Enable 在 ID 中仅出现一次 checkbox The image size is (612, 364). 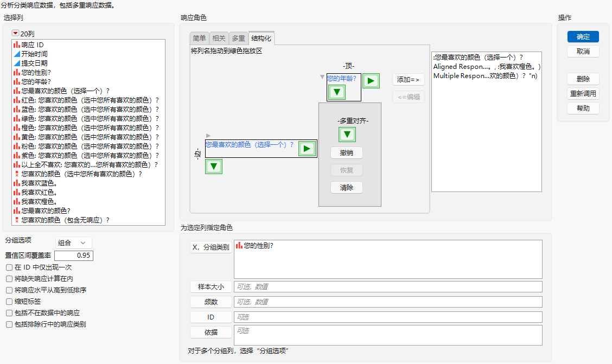(x=9, y=267)
